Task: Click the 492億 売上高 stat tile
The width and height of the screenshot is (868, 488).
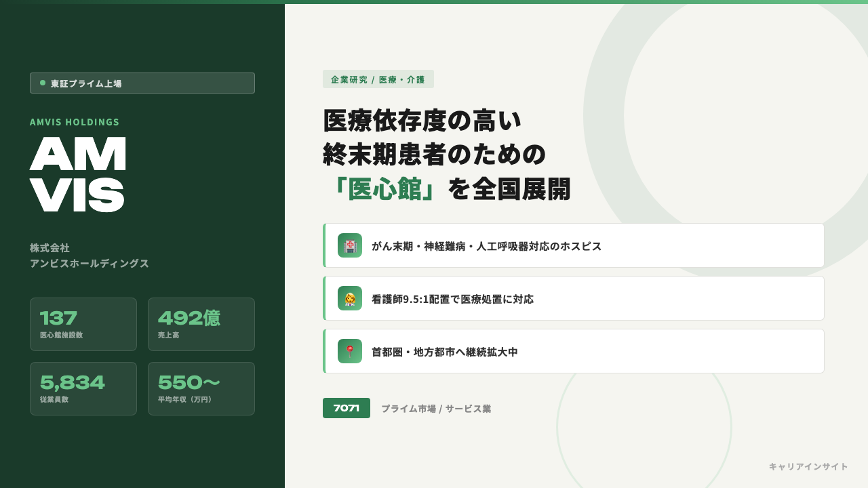Action: pyautogui.click(x=201, y=324)
